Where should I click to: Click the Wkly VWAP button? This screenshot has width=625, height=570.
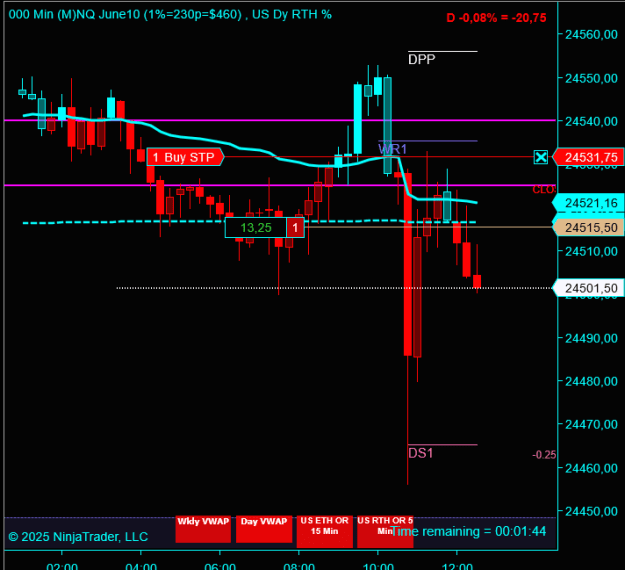point(203,529)
